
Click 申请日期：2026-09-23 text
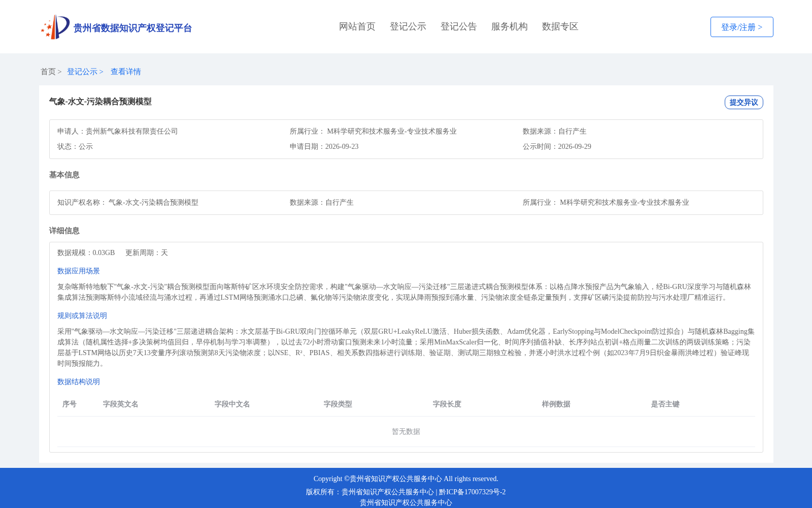324,146
